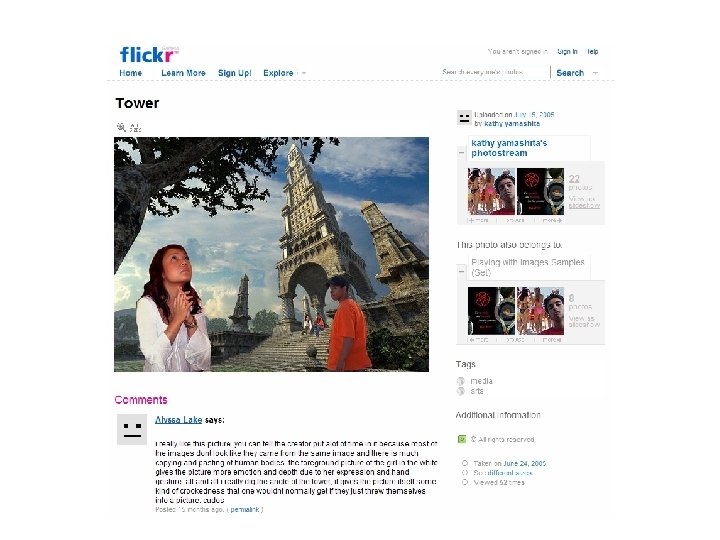Viewport: 720px width, 540px height.
Task: Go to the Home menu item
Action: (131, 73)
